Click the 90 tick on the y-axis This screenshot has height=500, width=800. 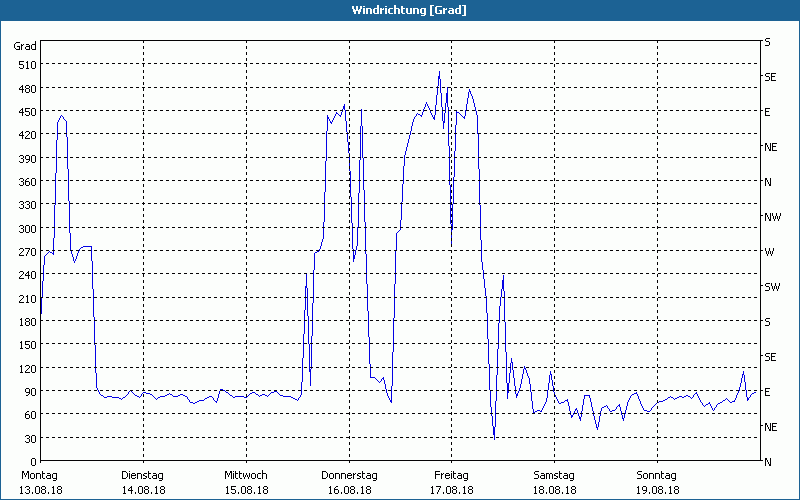[x=25, y=392]
